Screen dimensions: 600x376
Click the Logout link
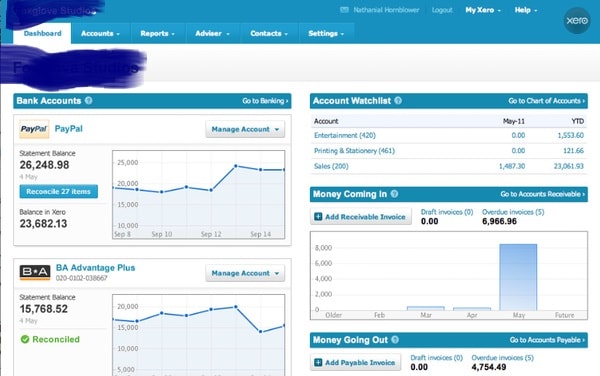tap(442, 10)
